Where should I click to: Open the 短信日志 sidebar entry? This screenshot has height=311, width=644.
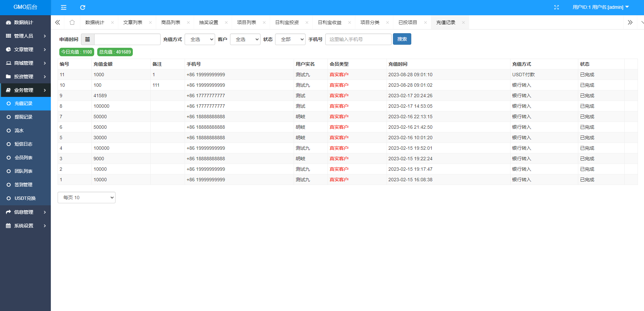[23, 144]
